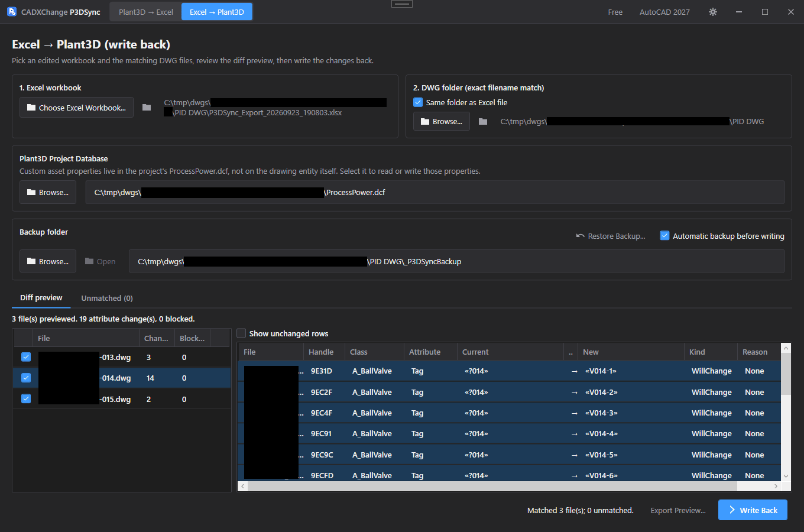Select the -015.dwg row
Viewport: 804px width, 532px height.
pos(122,399)
